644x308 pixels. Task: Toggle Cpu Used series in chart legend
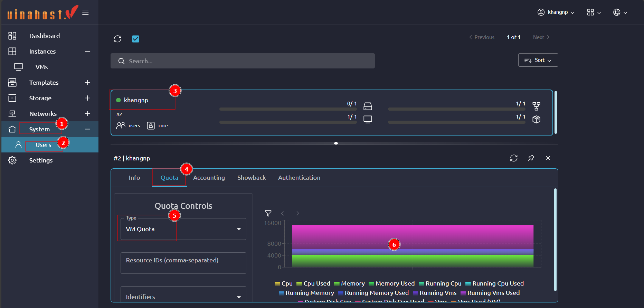point(313,283)
